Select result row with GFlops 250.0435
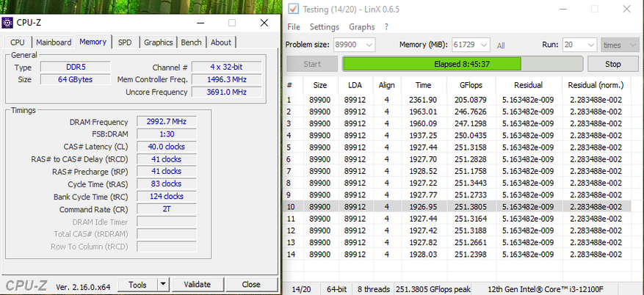The image size is (644, 295). (x=457, y=136)
